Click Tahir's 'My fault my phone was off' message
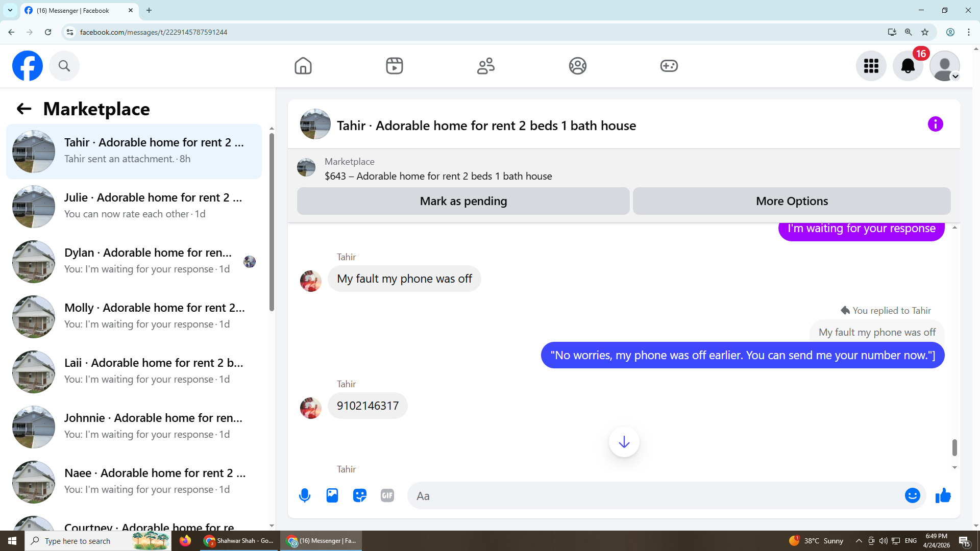This screenshot has height=551, width=980. (x=404, y=279)
